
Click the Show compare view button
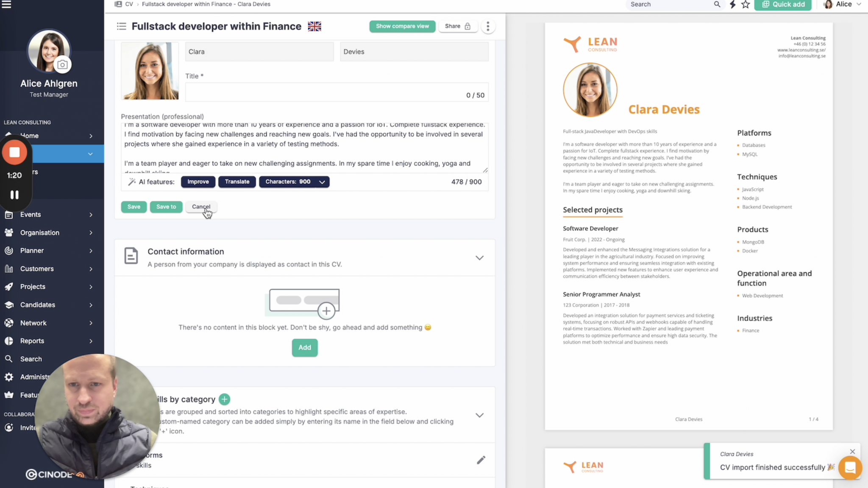click(x=402, y=26)
